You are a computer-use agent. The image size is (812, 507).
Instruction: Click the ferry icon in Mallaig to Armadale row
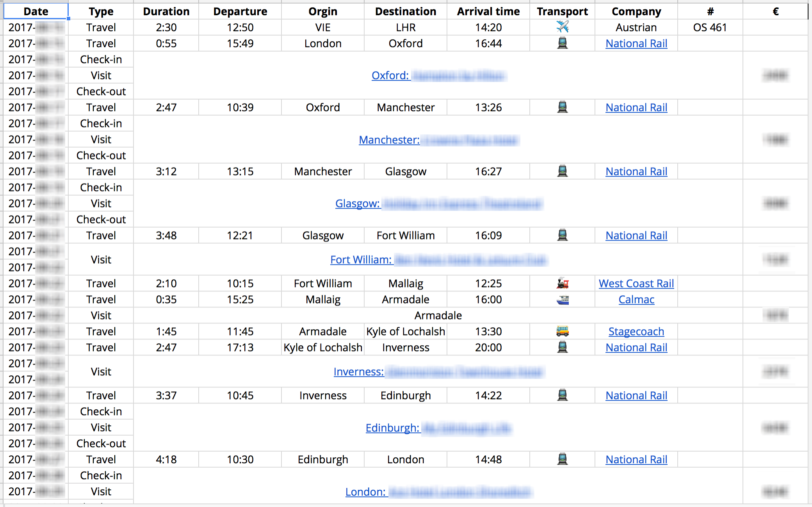point(562,299)
